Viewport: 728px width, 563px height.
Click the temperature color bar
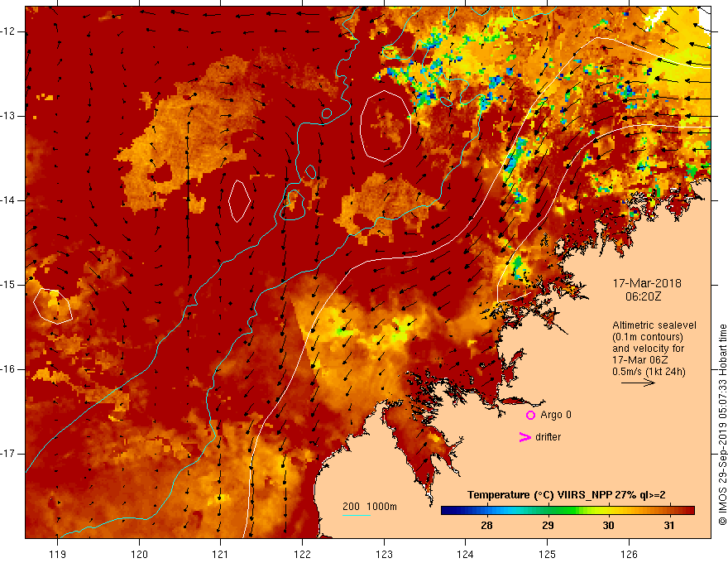[568, 511]
